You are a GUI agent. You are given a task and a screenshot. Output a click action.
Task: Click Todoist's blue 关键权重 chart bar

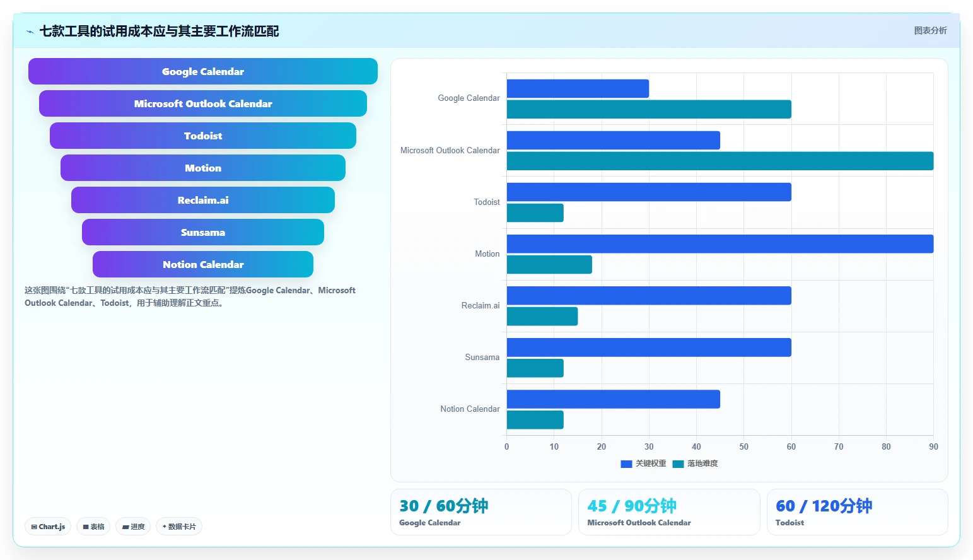pos(649,192)
